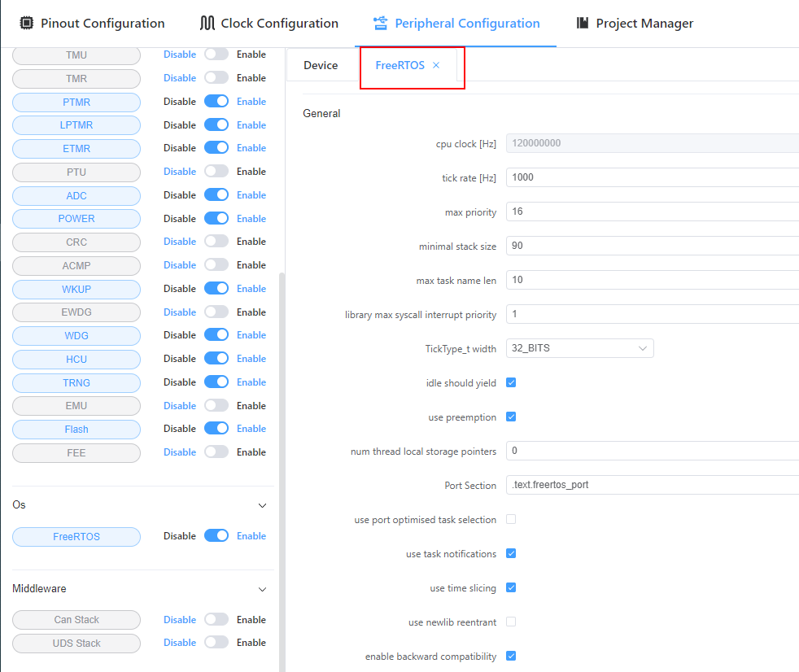Turn on the EWDG switch

(x=216, y=312)
